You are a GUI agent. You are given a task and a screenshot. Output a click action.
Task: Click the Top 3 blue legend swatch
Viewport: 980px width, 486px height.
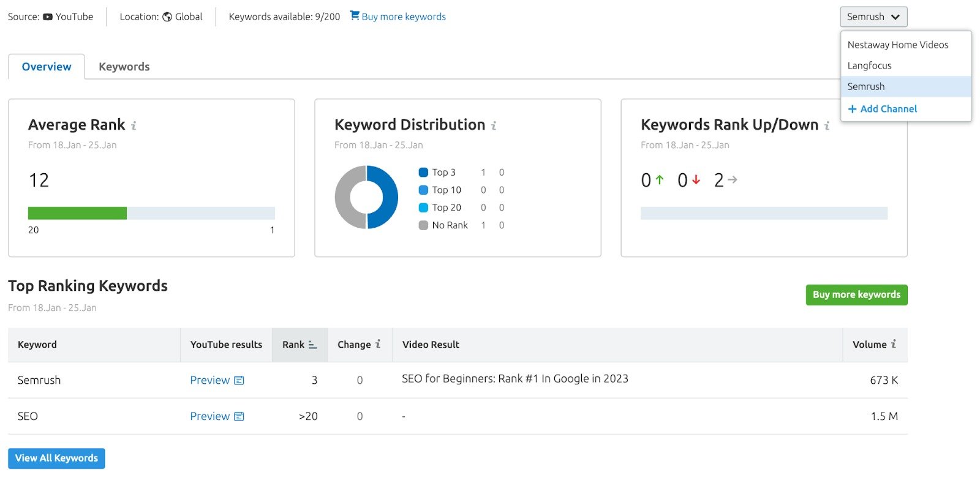click(x=423, y=173)
